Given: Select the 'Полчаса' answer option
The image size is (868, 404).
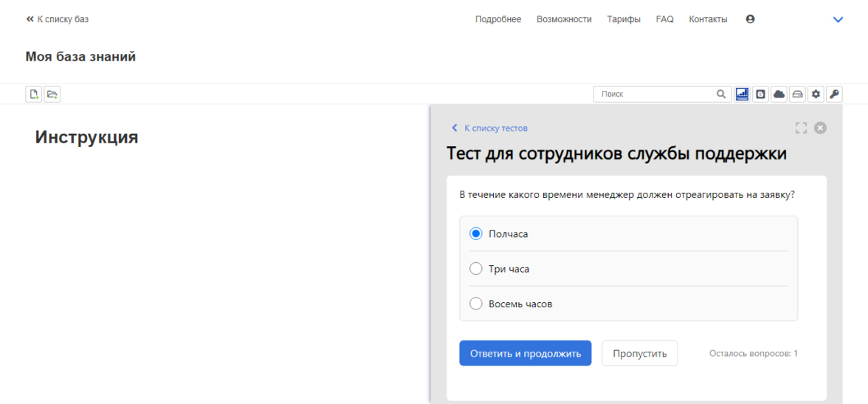Looking at the screenshot, I should tap(476, 233).
